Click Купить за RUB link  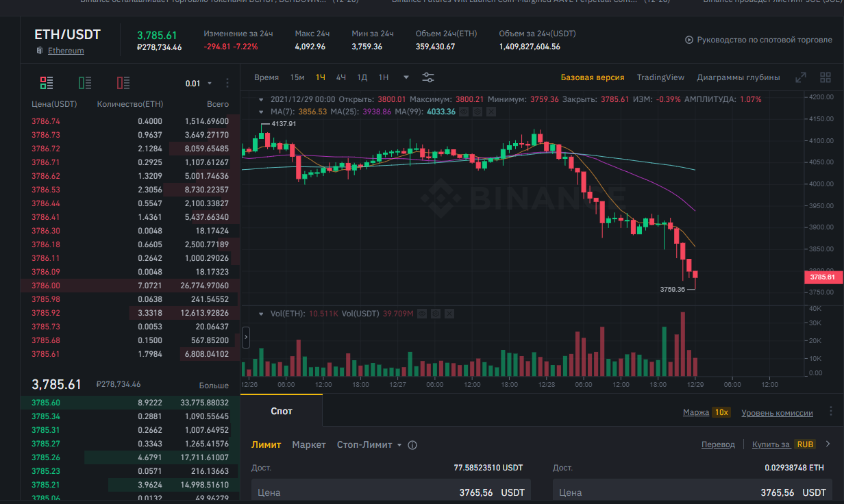pos(784,444)
